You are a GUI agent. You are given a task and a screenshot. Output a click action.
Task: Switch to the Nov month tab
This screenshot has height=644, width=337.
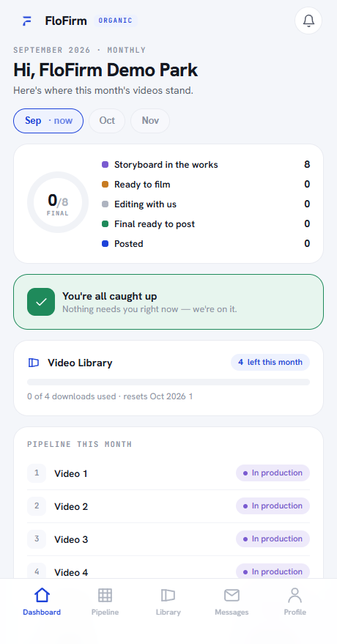tap(150, 121)
